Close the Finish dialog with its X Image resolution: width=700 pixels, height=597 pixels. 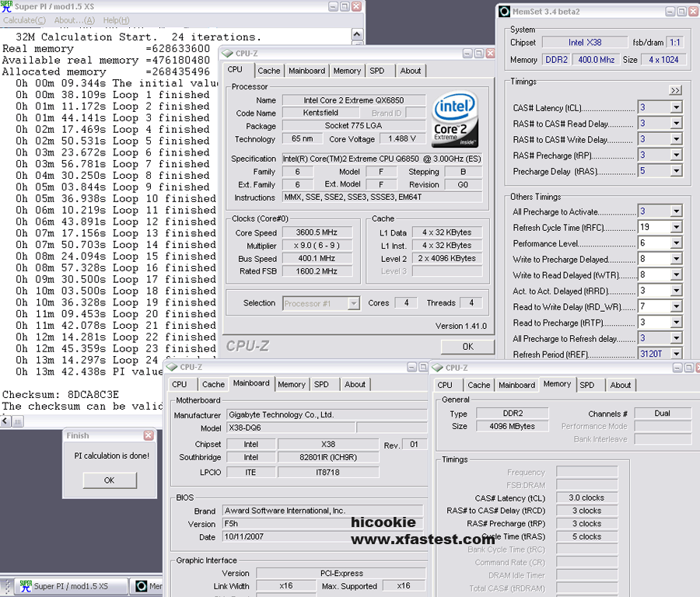tap(149, 435)
